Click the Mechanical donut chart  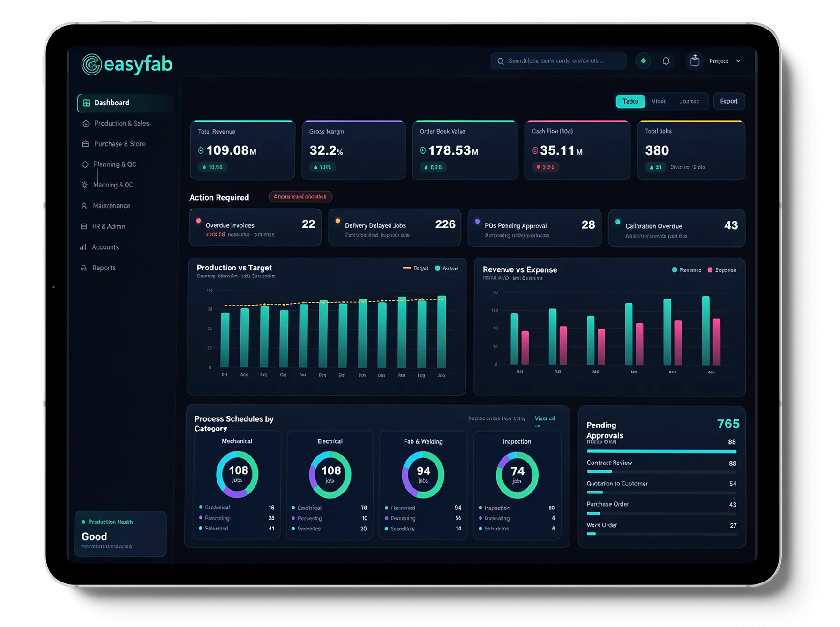[x=237, y=474]
